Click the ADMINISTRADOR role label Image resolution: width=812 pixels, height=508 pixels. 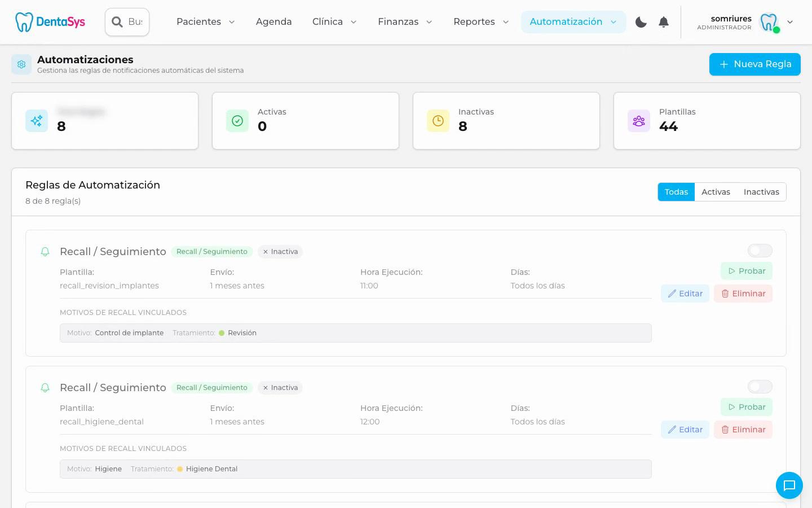724,28
